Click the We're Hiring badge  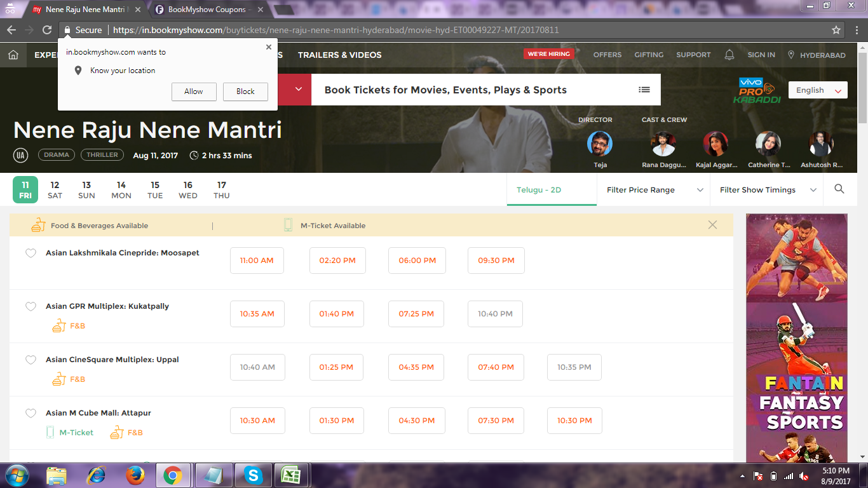click(549, 54)
